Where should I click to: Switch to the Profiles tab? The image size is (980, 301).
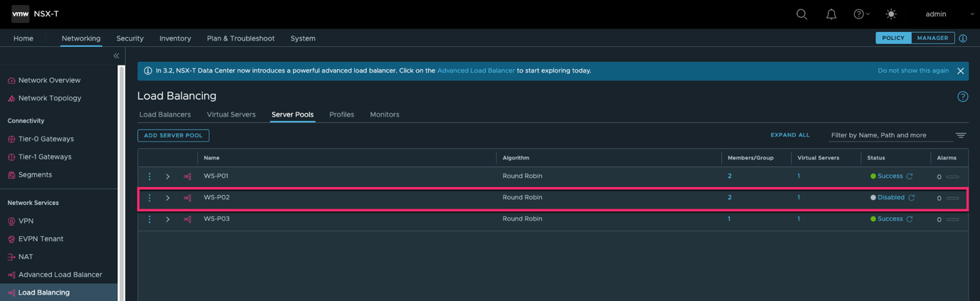tap(341, 115)
